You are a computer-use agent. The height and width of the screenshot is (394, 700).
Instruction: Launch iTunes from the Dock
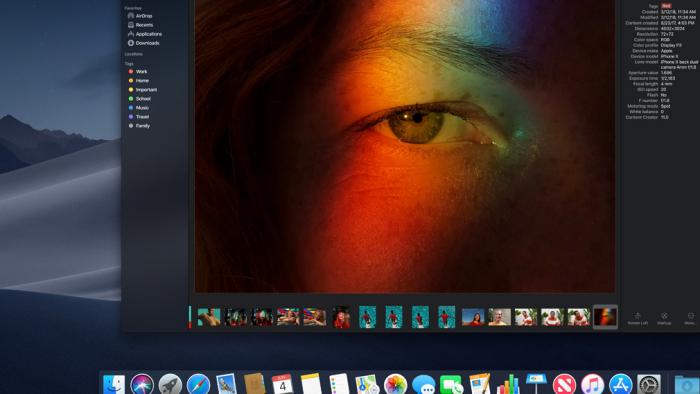[592, 385]
